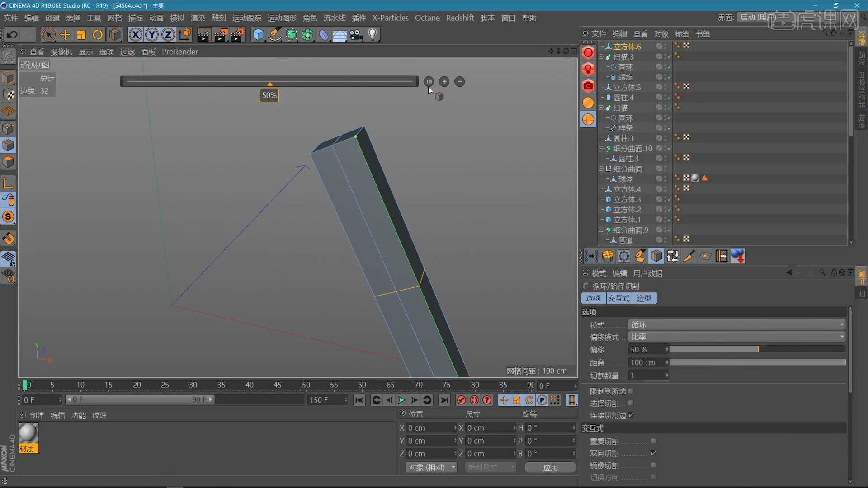The width and height of the screenshot is (868, 488).
Task: Switch to the 造型 tab
Action: tap(644, 298)
